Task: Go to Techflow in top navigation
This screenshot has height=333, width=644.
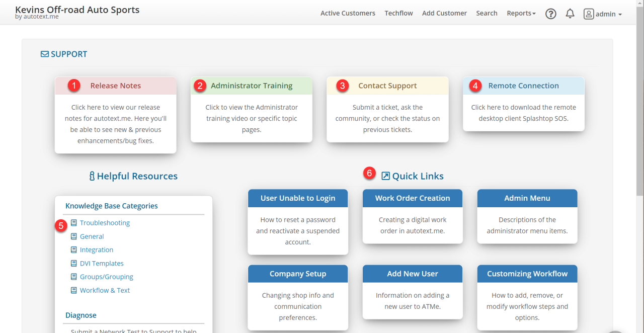Action: [398, 14]
